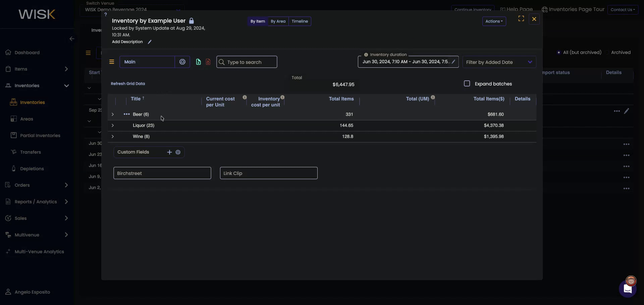Add a new Custom Field with the plus icon

tap(169, 152)
